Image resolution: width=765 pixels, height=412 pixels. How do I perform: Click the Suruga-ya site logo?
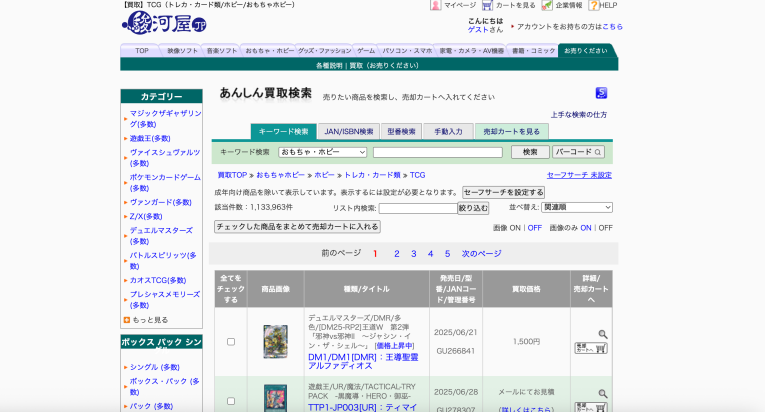[164, 23]
